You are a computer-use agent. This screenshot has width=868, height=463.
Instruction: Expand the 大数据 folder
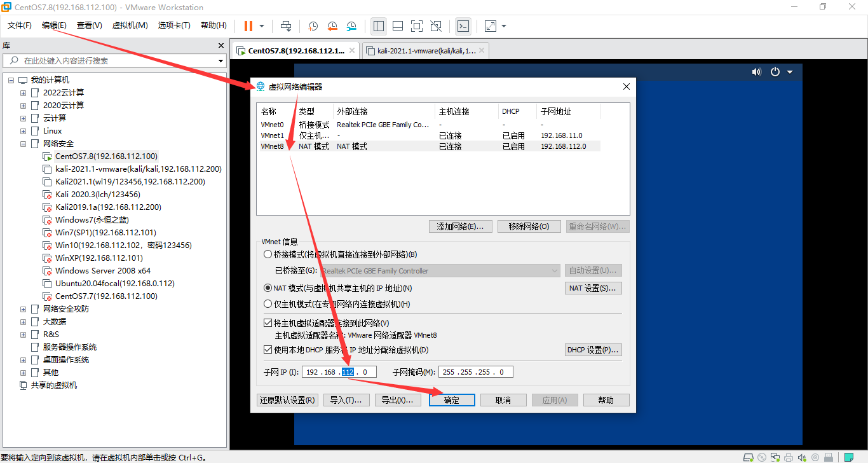[24, 322]
